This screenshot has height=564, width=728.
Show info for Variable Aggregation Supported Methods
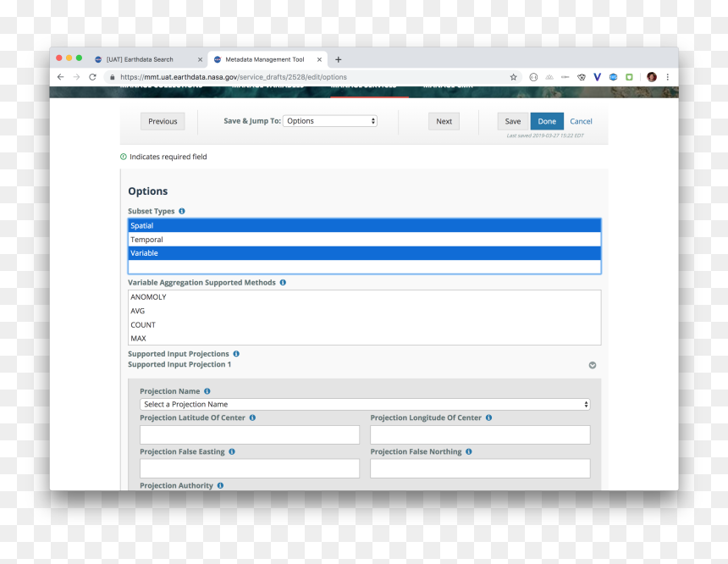pos(283,283)
